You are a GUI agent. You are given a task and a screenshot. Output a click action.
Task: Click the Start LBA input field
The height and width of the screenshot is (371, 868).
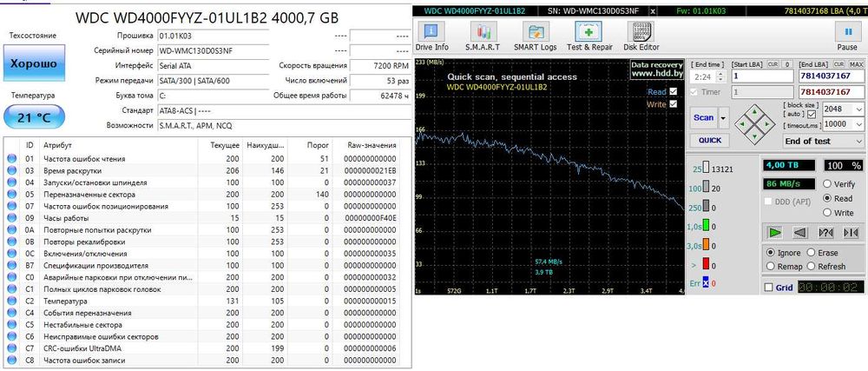763,76
